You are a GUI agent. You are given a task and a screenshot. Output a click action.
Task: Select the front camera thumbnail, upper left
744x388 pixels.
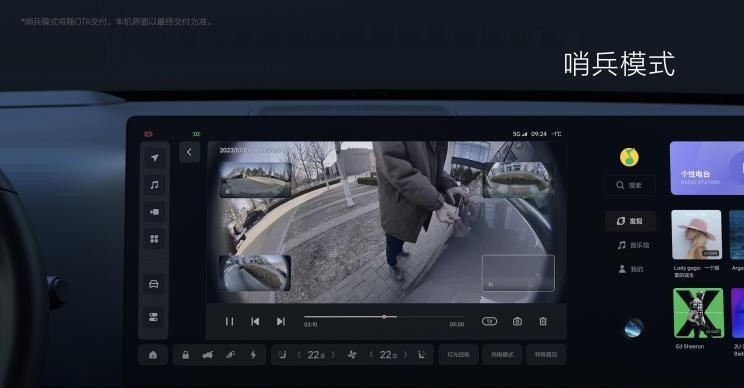click(x=255, y=180)
